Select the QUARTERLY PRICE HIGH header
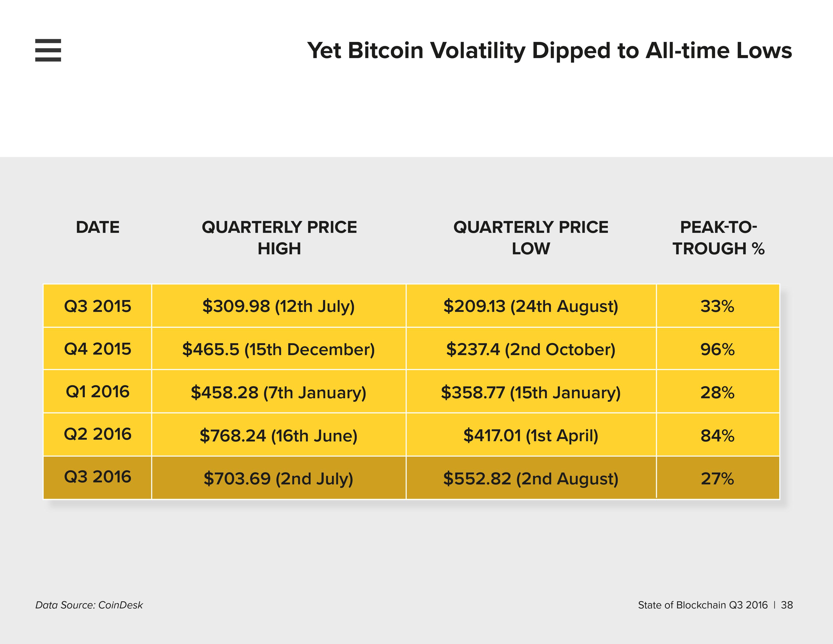 [279, 238]
